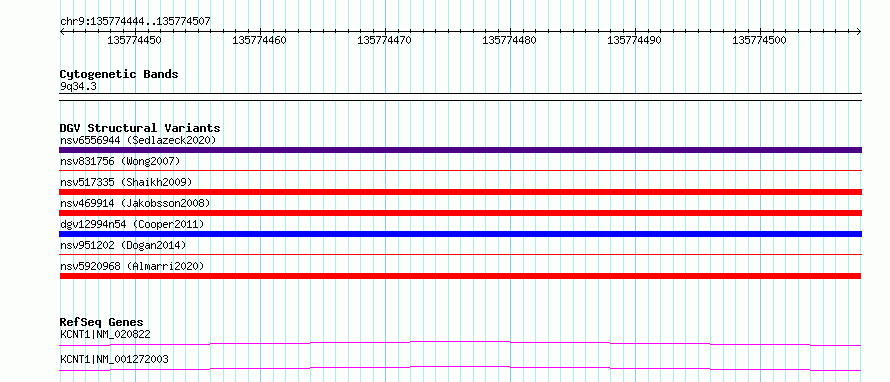Click the magenta KCNT1|NM_001272003 gene line
Viewport: 890px width, 382px height.
tap(461, 368)
